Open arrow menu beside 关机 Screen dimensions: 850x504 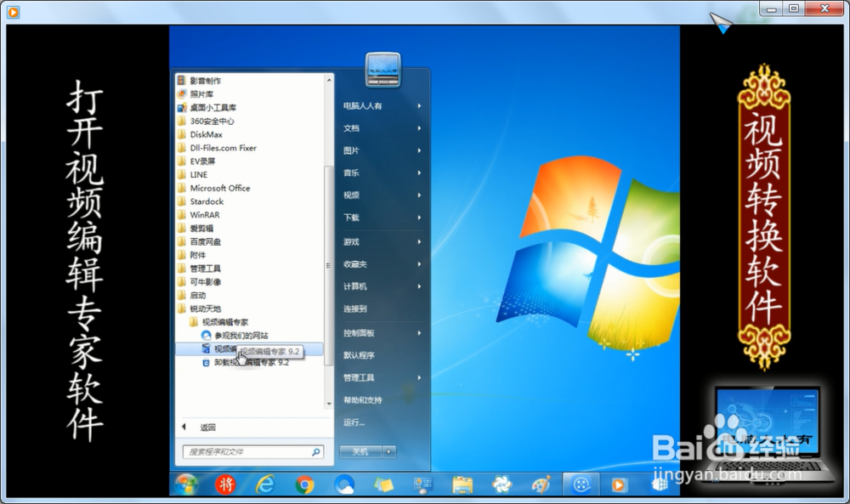tap(389, 451)
